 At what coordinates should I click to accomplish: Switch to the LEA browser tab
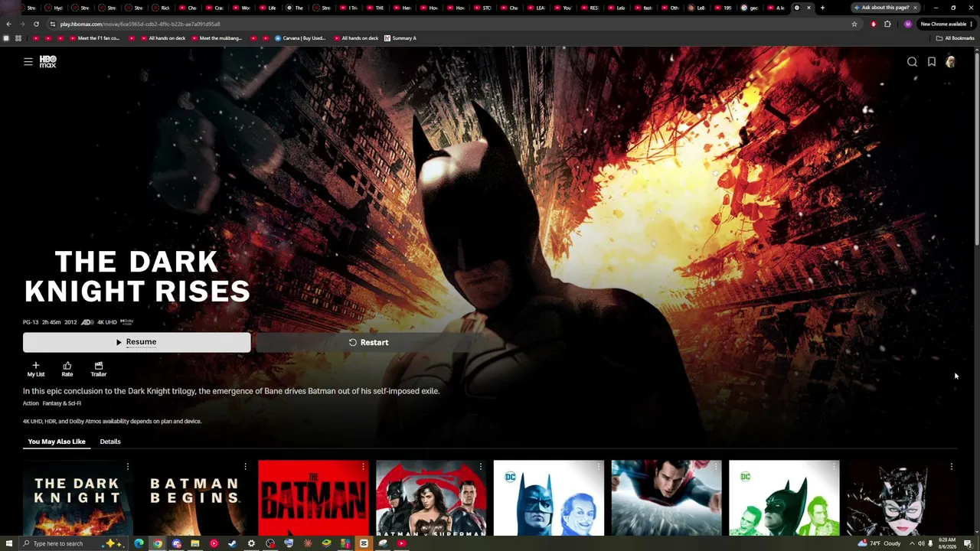click(x=537, y=8)
